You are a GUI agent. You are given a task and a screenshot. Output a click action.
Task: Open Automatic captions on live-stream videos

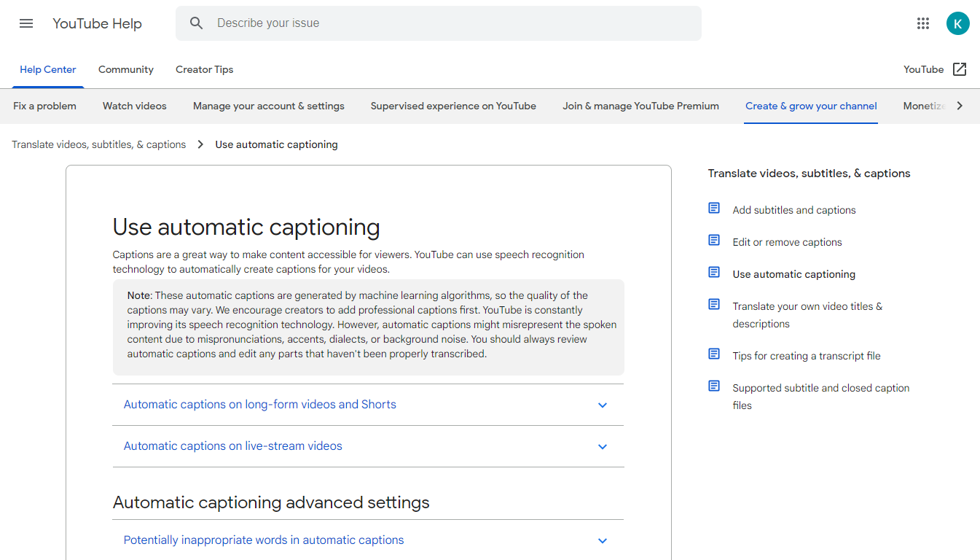233,446
